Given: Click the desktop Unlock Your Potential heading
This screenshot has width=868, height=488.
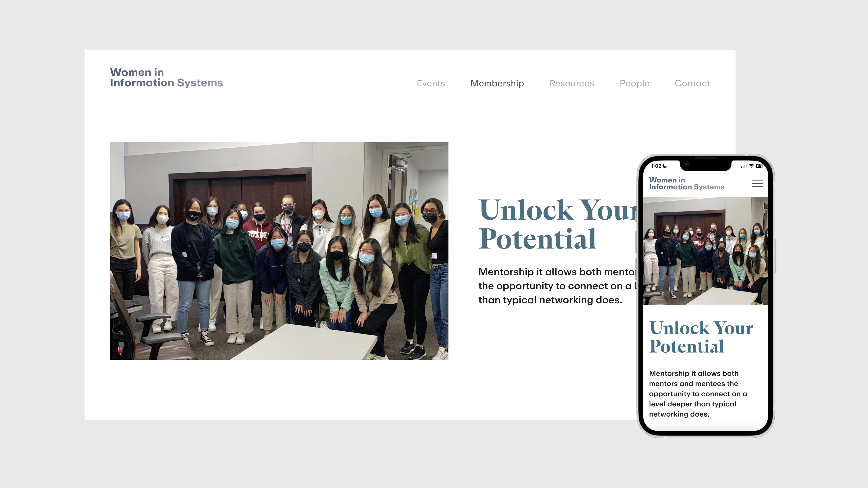Looking at the screenshot, I should 558,224.
